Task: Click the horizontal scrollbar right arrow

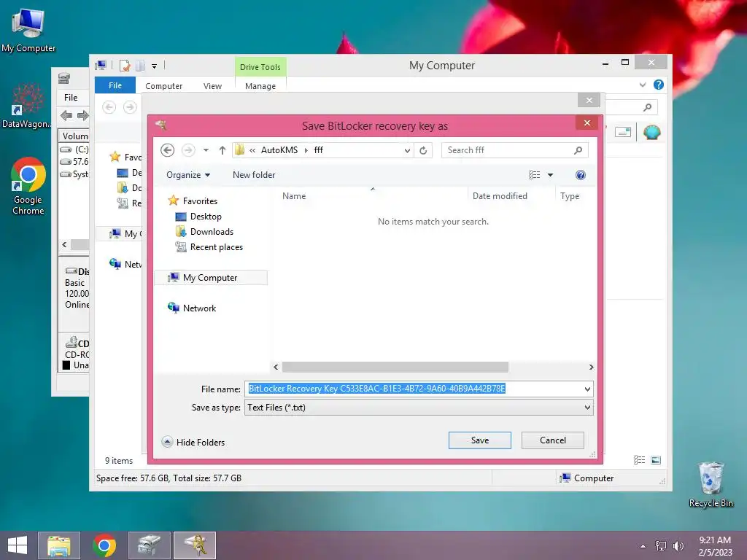Action: pos(591,367)
